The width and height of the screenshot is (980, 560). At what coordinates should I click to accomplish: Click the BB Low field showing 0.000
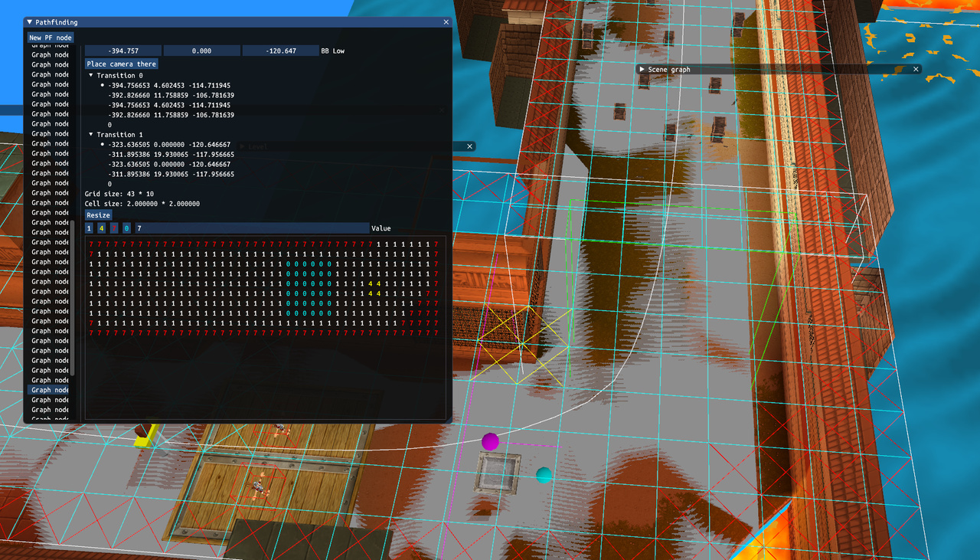[x=201, y=51]
